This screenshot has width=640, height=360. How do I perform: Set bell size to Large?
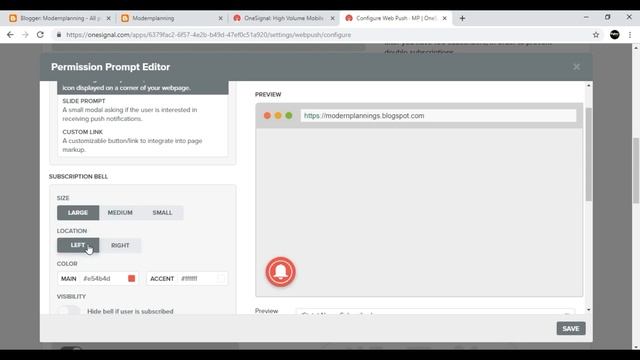(x=78, y=213)
